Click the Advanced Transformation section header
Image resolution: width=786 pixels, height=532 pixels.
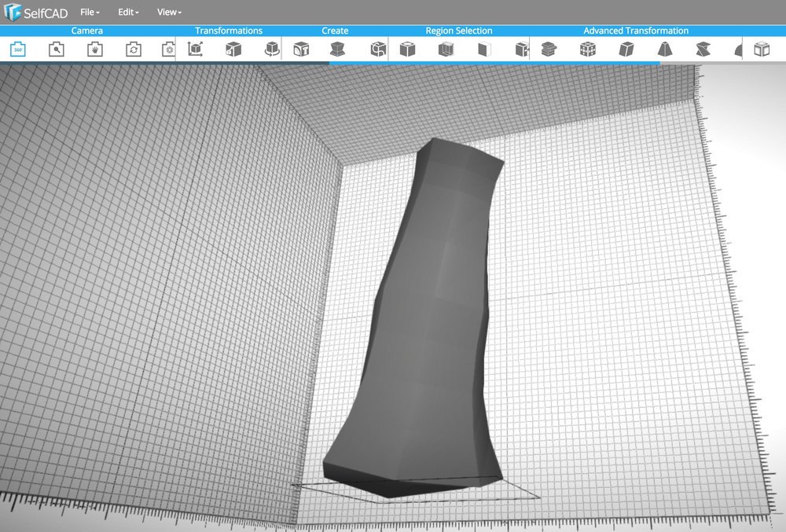pos(635,30)
